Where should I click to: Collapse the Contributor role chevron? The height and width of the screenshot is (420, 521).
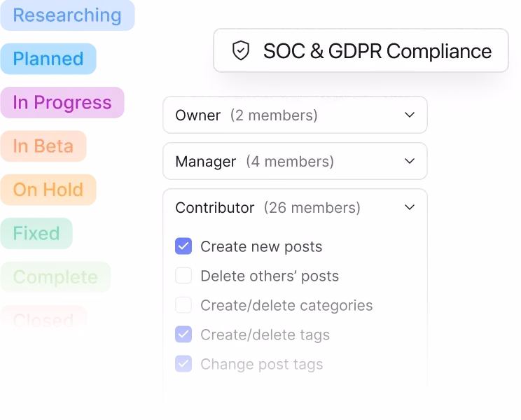tap(410, 207)
